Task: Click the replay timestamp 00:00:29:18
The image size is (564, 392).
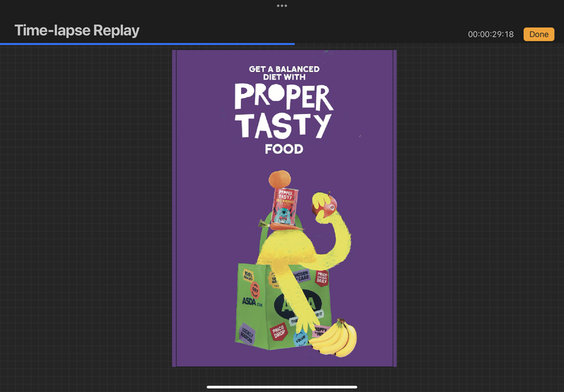Action: [491, 35]
